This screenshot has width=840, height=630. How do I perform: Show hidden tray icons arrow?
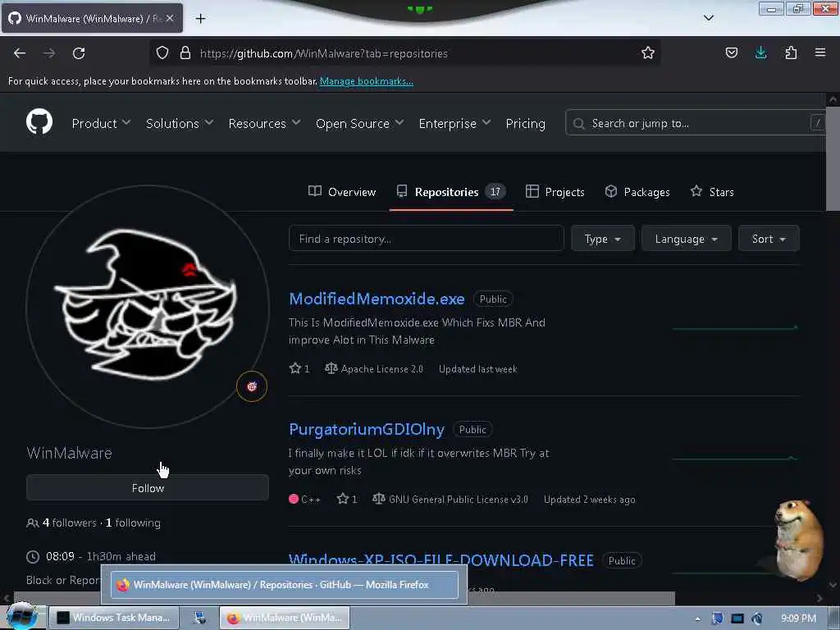(697, 619)
